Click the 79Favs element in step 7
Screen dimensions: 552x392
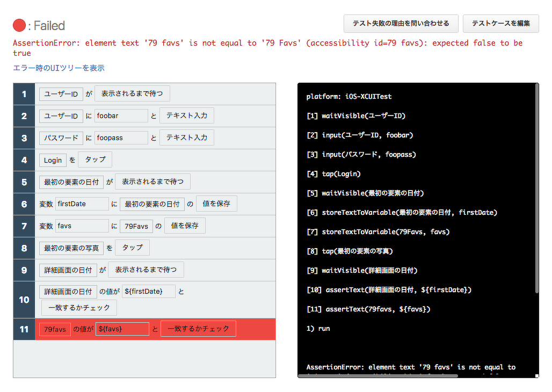(x=136, y=227)
